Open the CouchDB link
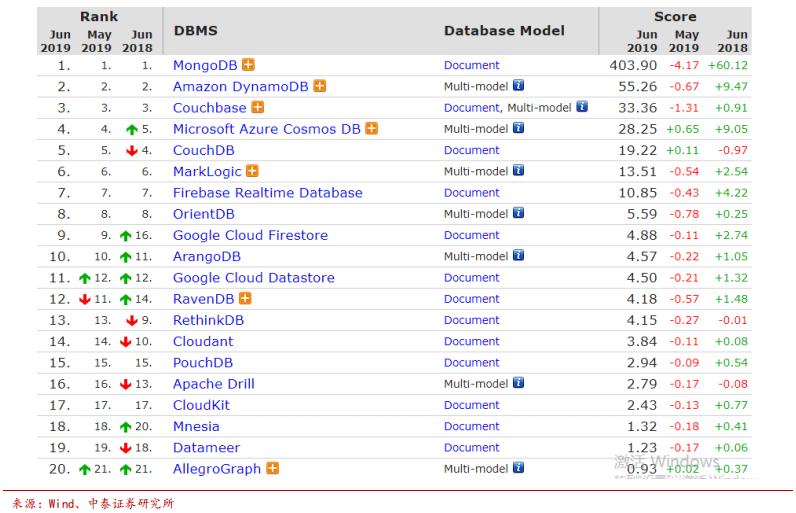 coord(204,150)
